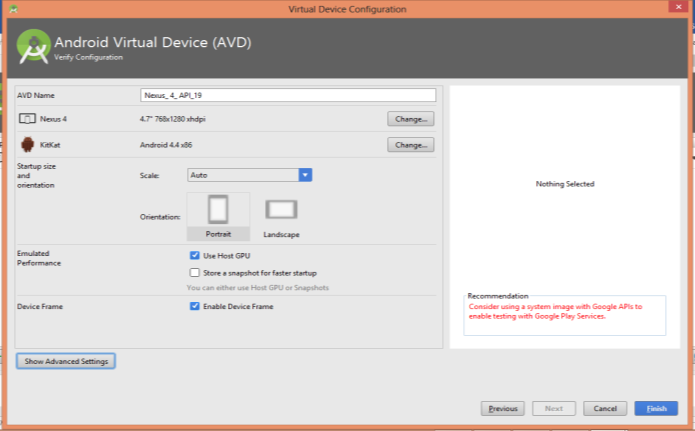Click the Cancel button

coord(605,408)
